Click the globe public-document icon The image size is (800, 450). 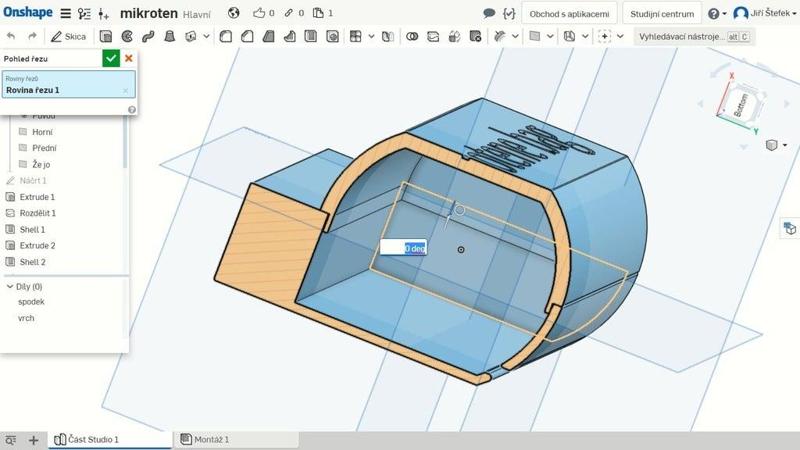click(x=234, y=14)
